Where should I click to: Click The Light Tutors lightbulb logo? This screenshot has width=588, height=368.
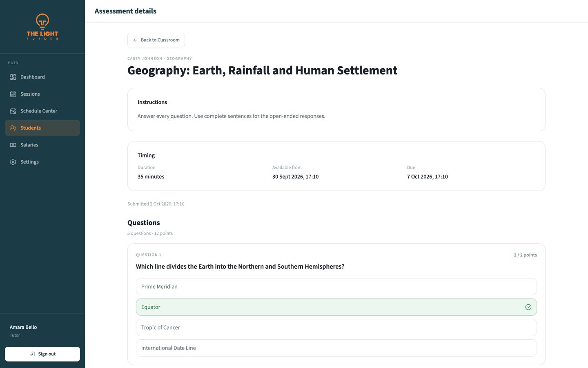pyautogui.click(x=42, y=27)
